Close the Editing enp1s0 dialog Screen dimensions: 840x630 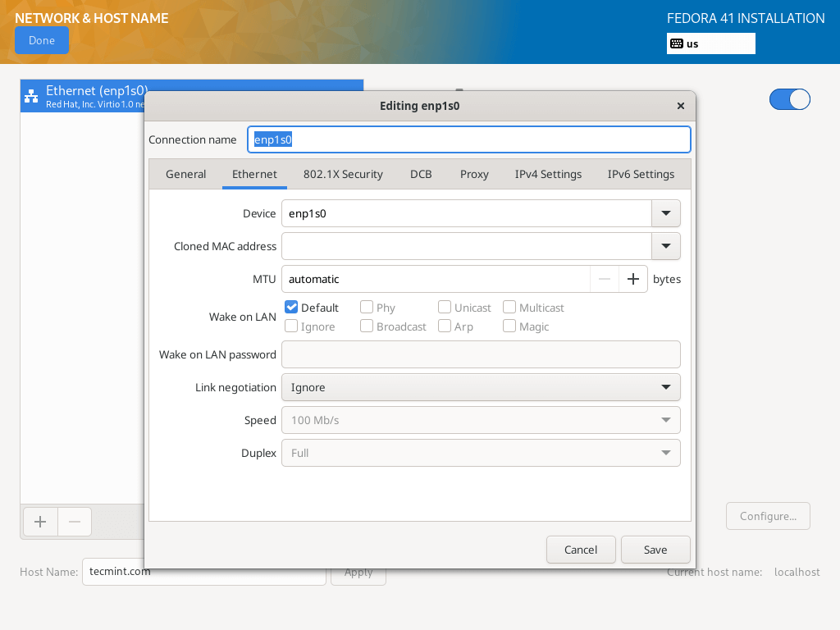coord(680,106)
